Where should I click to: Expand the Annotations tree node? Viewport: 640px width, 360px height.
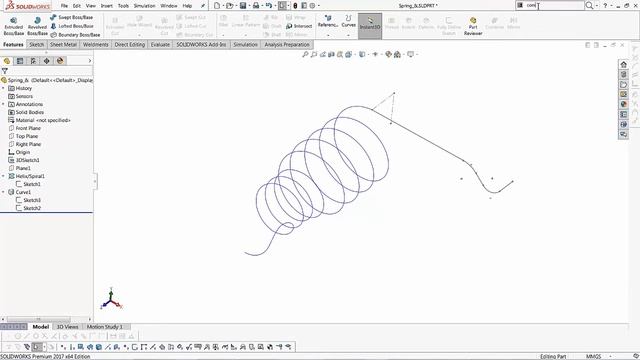tap(3, 104)
